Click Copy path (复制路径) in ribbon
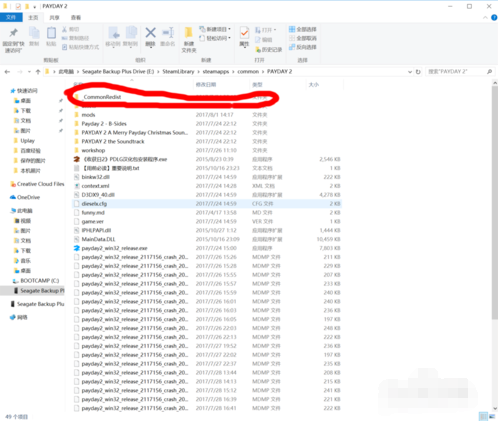The height and width of the screenshot is (421, 498). (75, 38)
